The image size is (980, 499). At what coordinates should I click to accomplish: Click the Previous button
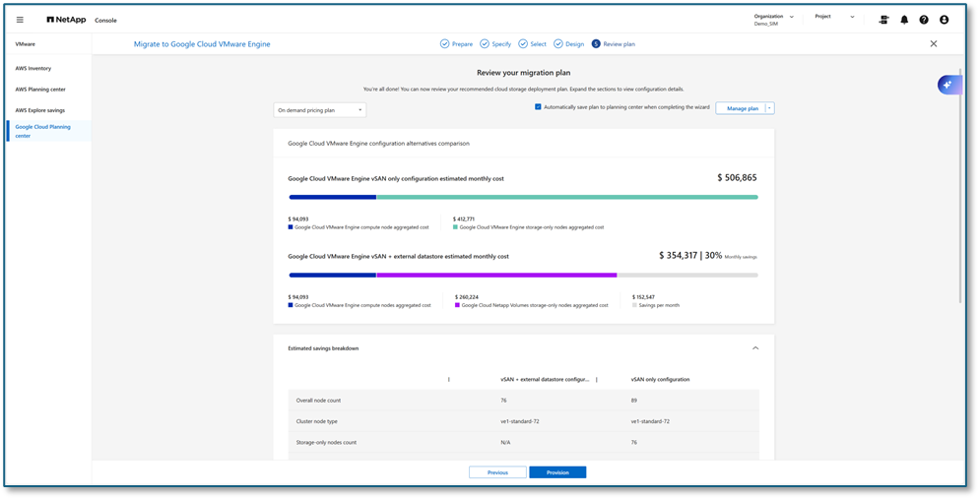tap(497, 472)
